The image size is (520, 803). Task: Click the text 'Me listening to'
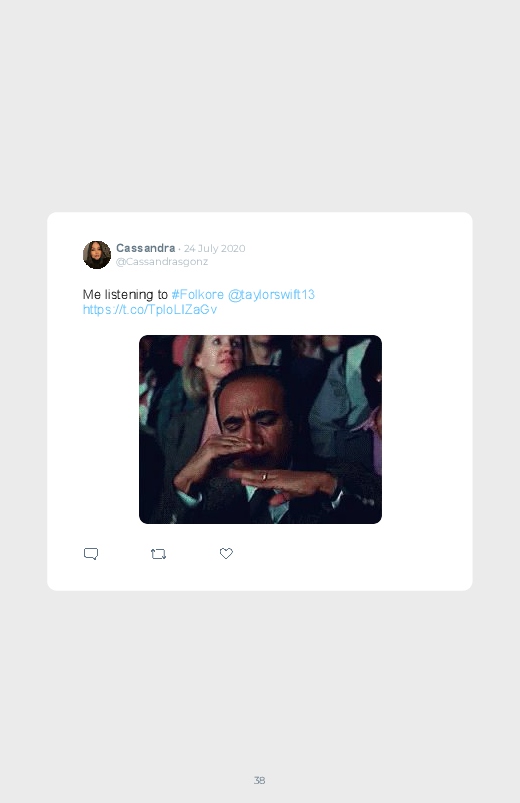125,294
